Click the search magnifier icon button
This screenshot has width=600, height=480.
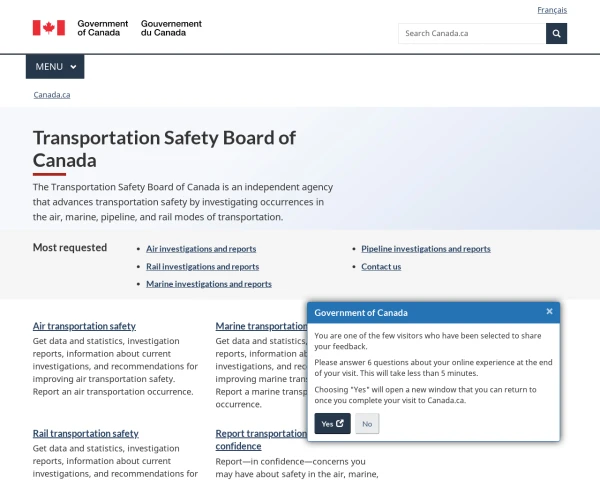556,34
